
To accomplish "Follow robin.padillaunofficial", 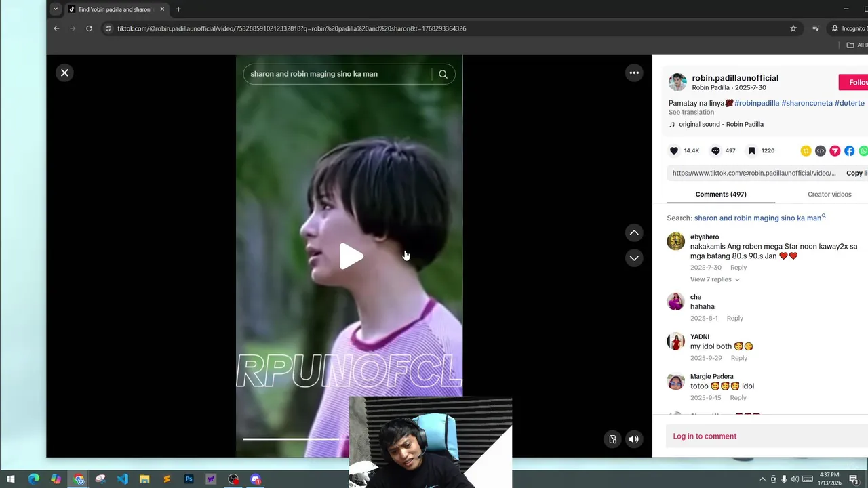I will 854,83.
